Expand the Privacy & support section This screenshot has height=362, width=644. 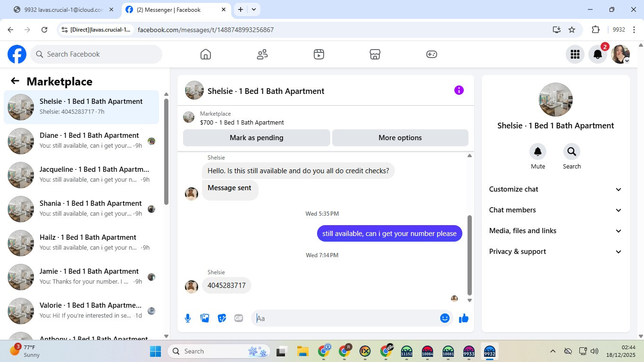(556, 252)
